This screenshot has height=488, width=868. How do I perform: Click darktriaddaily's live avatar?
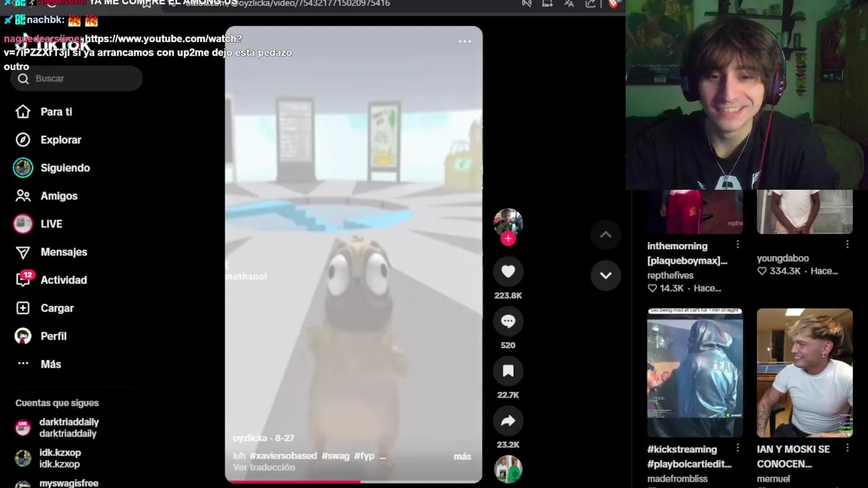pyautogui.click(x=23, y=428)
